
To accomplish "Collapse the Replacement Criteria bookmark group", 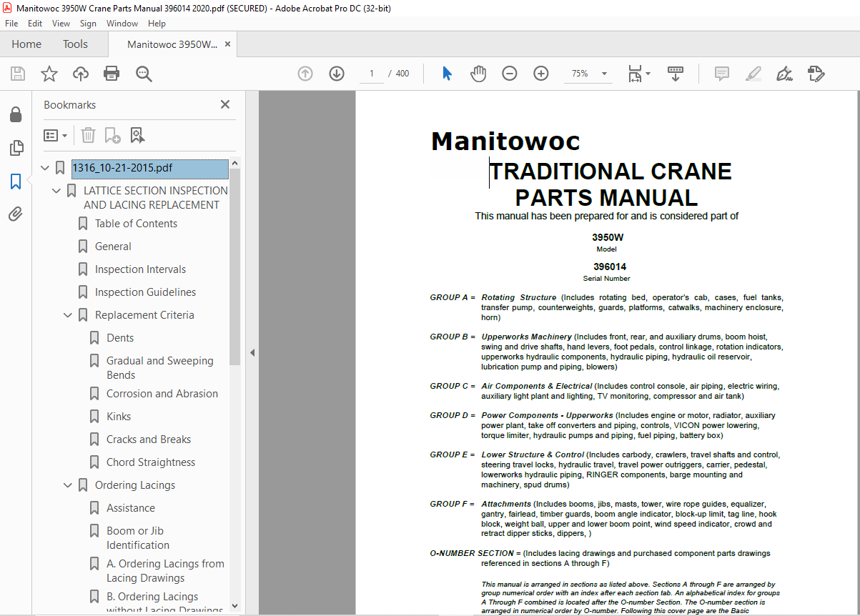I will (69, 315).
